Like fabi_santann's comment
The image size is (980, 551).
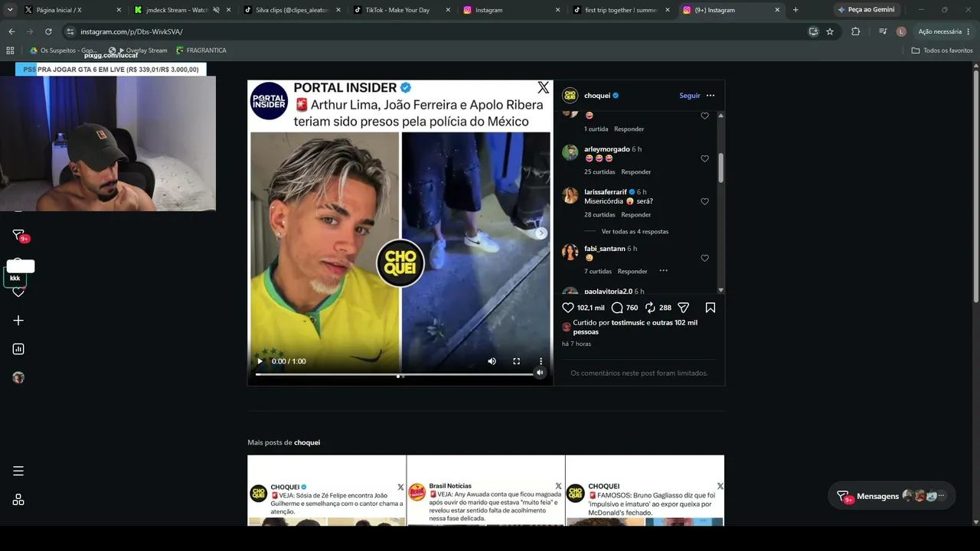pyautogui.click(x=704, y=258)
